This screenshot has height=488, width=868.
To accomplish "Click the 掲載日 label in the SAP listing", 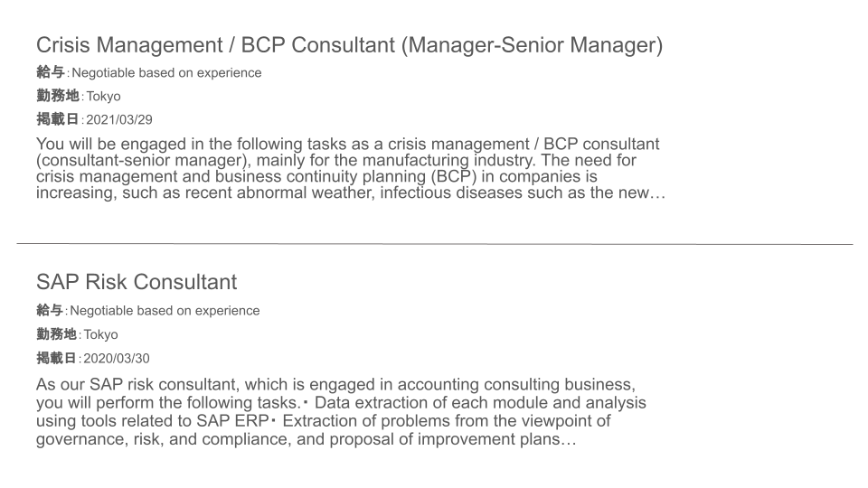I will [56, 358].
